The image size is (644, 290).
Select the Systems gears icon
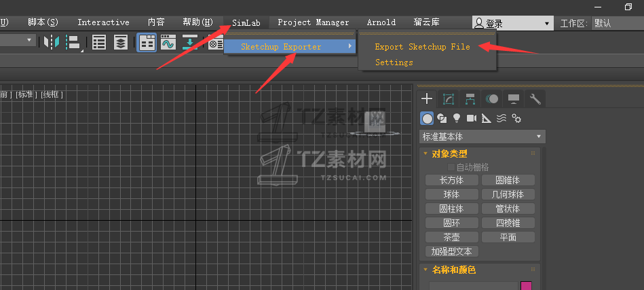pos(516,119)
